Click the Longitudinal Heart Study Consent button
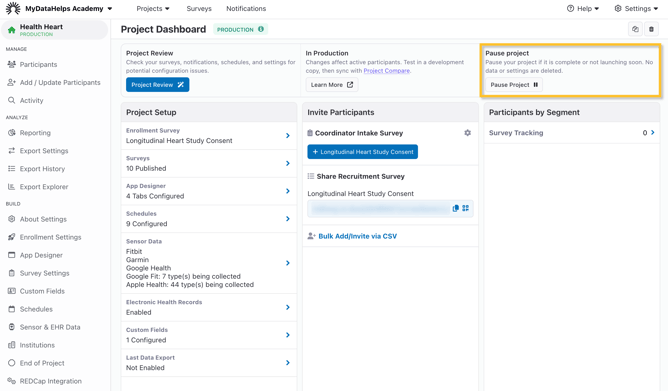Image resolution: width=668 pixels, height=391 pixels. [x=363, y=152]
